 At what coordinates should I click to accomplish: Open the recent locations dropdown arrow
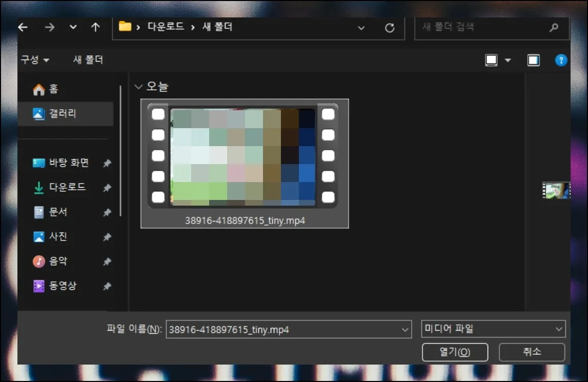pos(73,28)
